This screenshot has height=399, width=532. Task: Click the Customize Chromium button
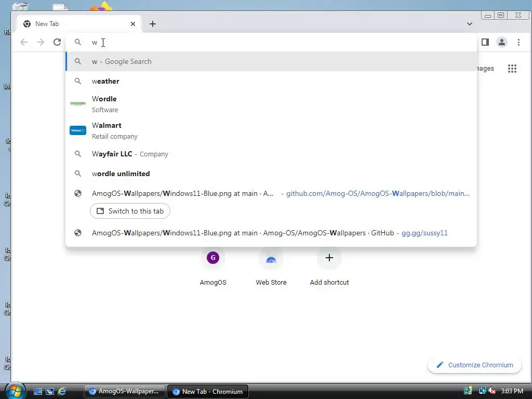(474, 365)
